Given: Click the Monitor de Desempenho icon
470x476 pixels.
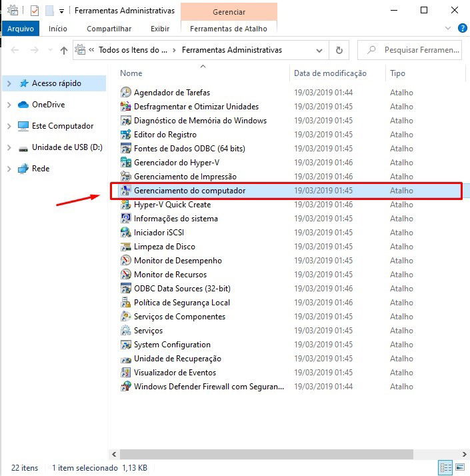Looking at the screenshot, I should coord(126,260).
